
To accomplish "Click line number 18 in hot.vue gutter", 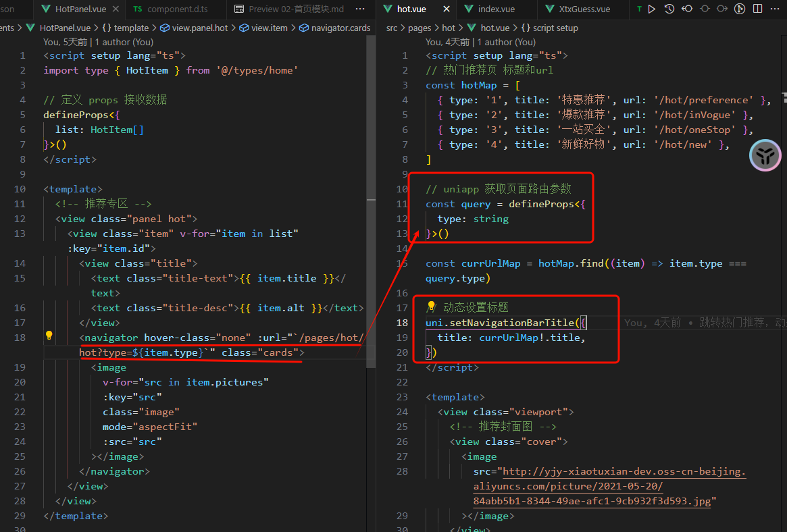I will [x=402, y=323].
